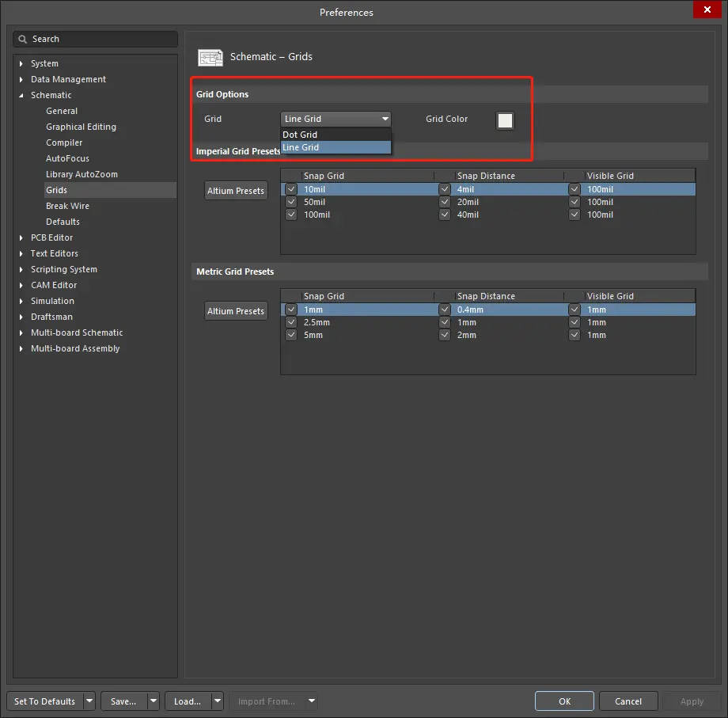728x718 pixels.
Task: Toggle 4mil snap distance checkbox
Action: [x=445, y=189]
